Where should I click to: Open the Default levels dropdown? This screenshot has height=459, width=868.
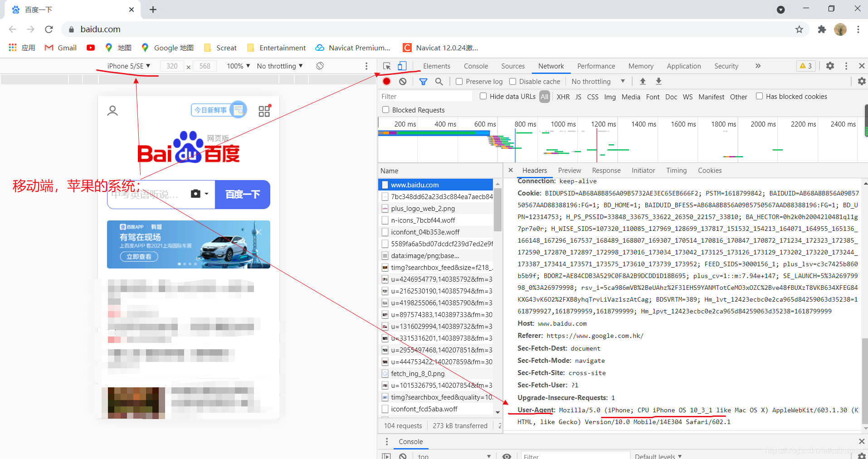pyautogui.click(x=658, y=456)
